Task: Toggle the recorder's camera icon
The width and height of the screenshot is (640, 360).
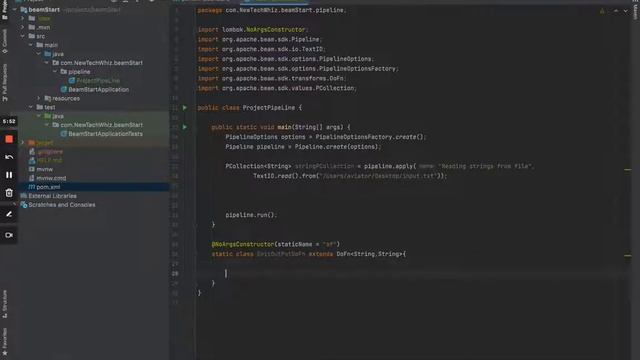Action: tap(9, 235)
